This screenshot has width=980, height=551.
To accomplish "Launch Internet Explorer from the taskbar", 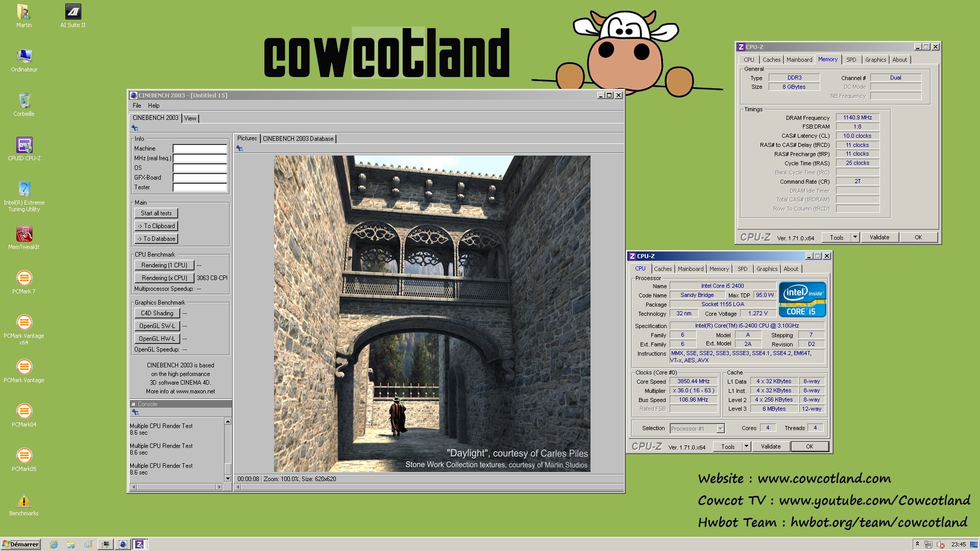I will (54, 544).
